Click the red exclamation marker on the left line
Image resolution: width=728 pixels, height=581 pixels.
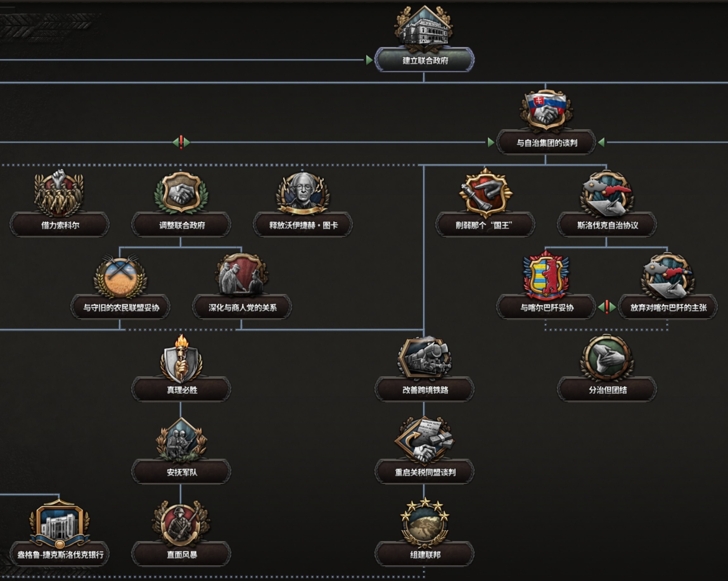click(181, 142)
